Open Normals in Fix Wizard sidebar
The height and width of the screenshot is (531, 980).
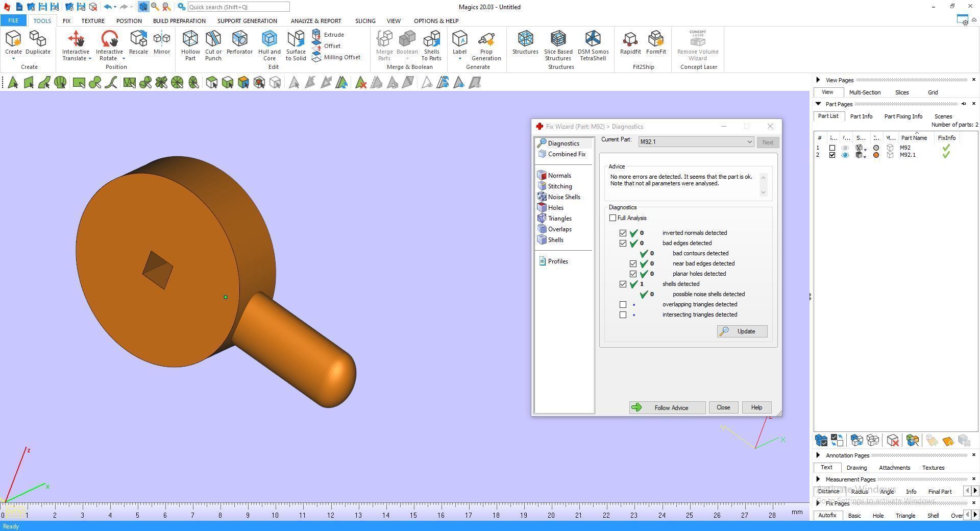(x=554, y=176)
